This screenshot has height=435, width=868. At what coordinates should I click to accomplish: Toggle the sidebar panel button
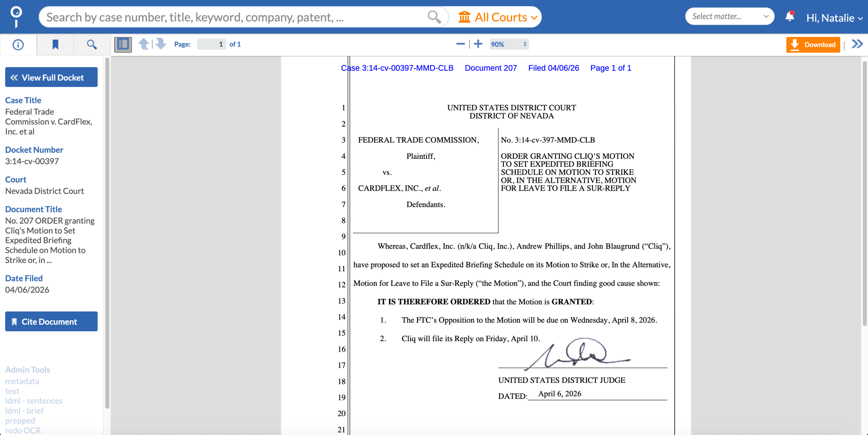(123, 44)
